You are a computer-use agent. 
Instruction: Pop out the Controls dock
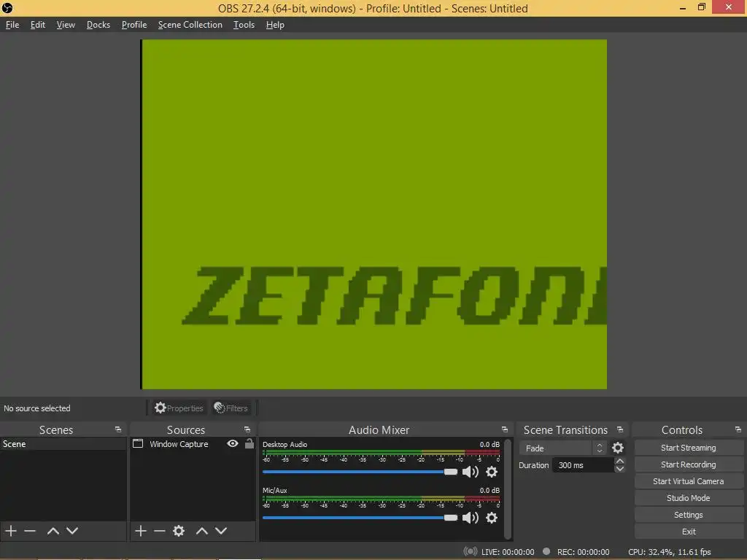(x=738, y=429)
